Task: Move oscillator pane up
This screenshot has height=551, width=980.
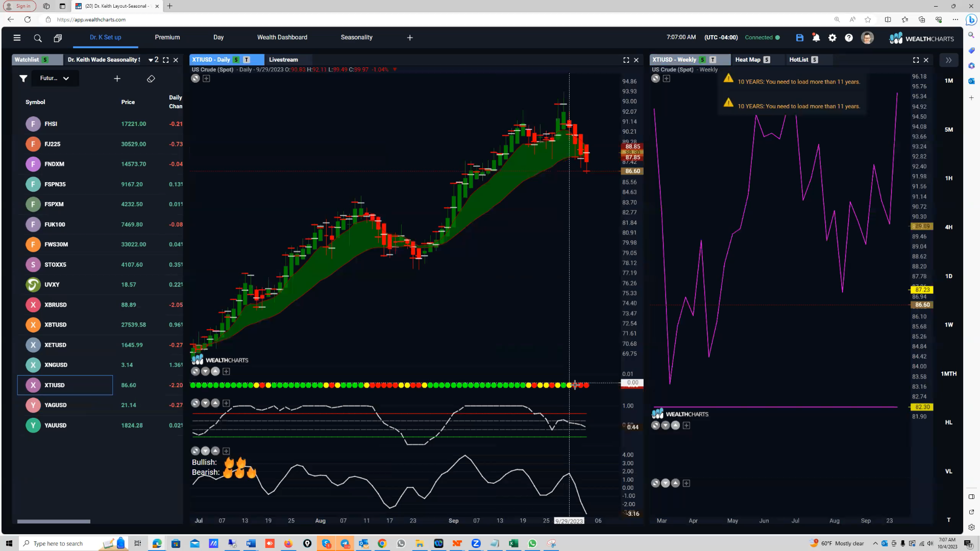Action: [x=215, y=403]
